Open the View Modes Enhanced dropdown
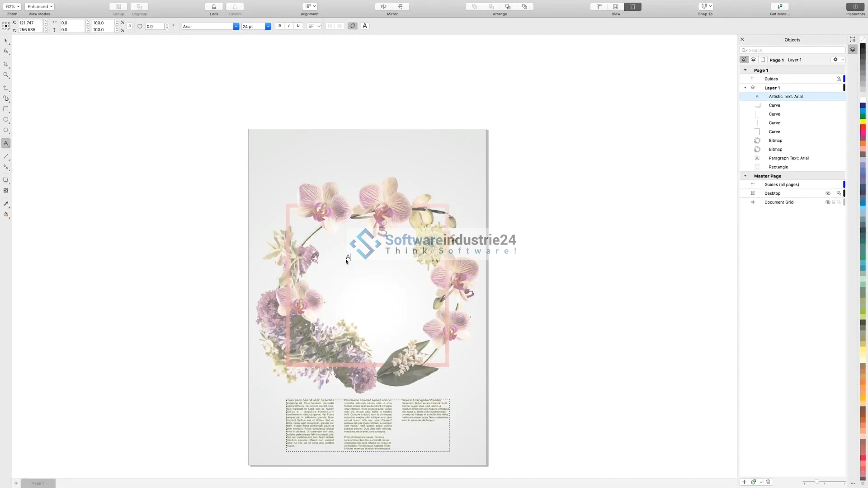 (x=40, y=7)
